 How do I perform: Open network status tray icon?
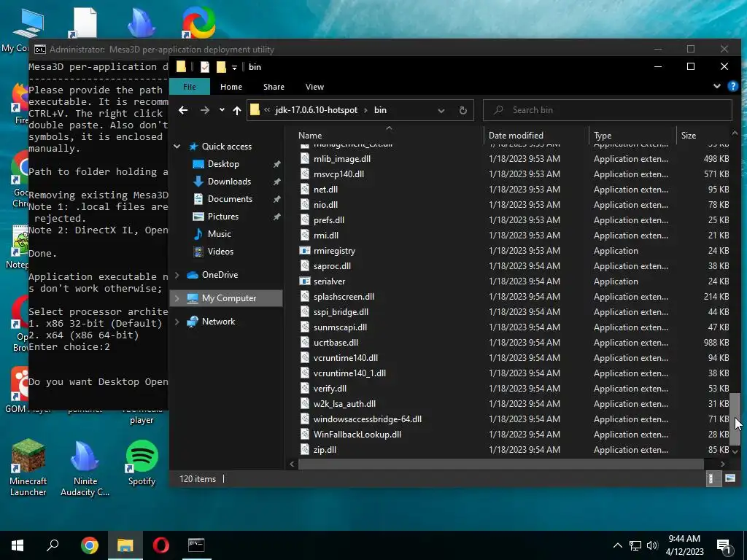tap(635, 545)
